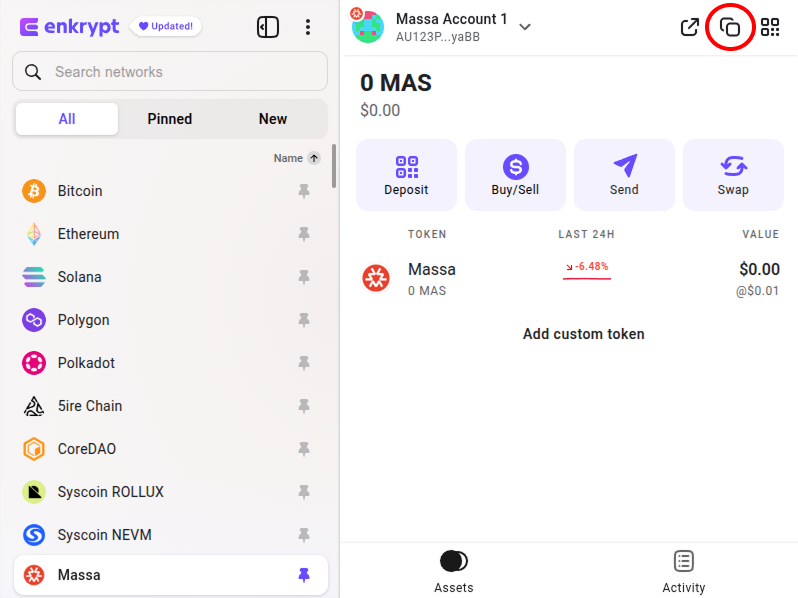Image resolution: width=798 pixels, height=598 pixels.
Task: Click Add custom token
Action: tap(584, 334)
